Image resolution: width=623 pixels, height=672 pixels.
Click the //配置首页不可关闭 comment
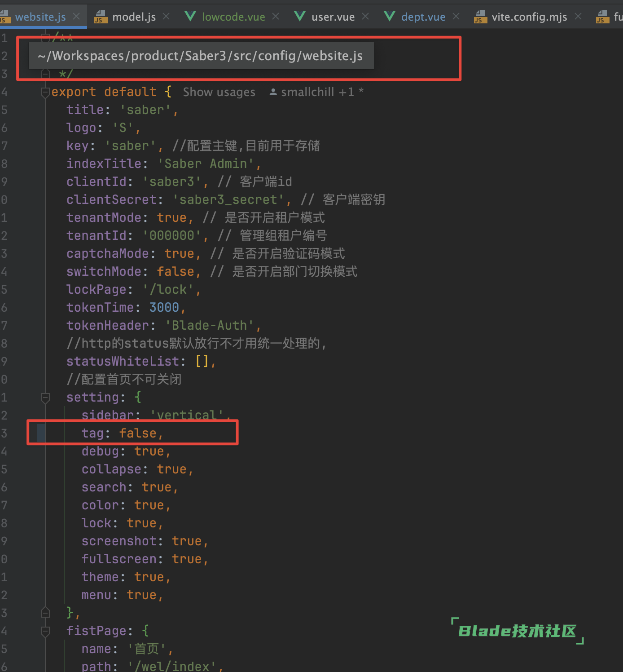[124, 380]
